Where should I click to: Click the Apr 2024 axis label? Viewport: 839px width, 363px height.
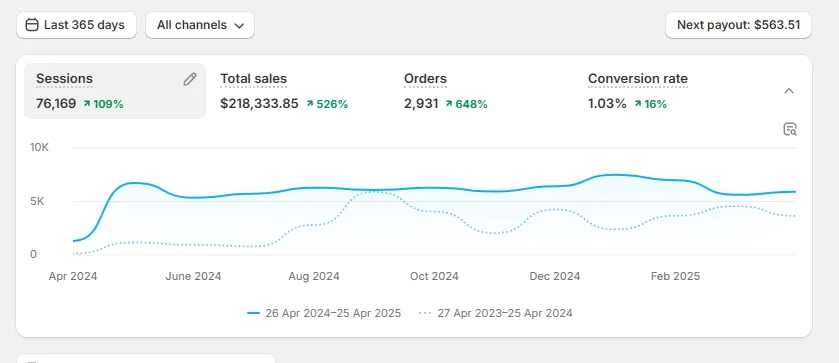pos(73,277)
